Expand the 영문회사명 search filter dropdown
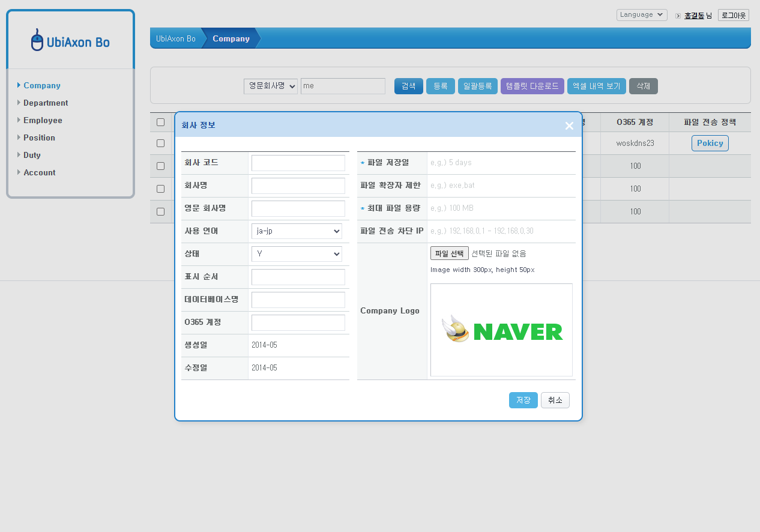This screenshot has width=760, height=532. 270,86
